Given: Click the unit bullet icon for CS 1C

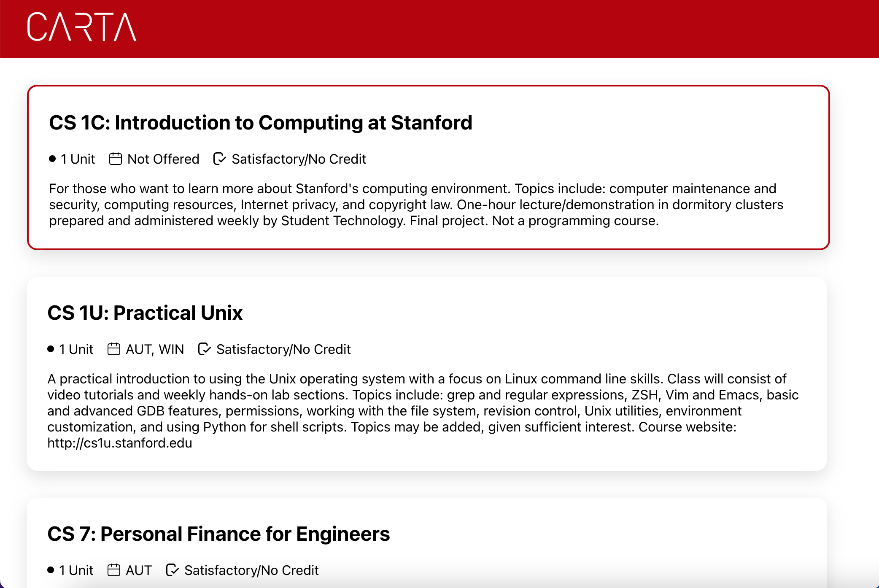Looking at the screenshot, I should [x=52, y=159].
